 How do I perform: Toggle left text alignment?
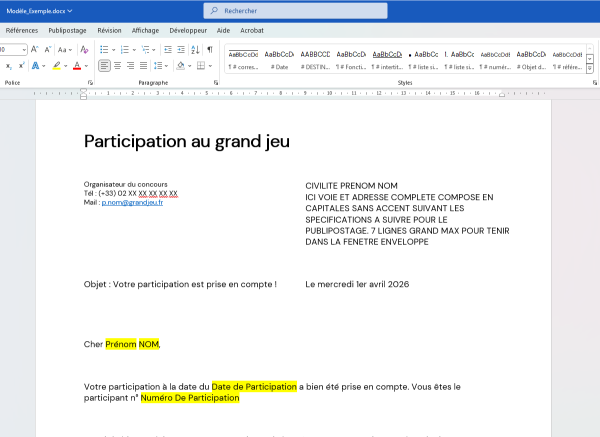(104, 66)
